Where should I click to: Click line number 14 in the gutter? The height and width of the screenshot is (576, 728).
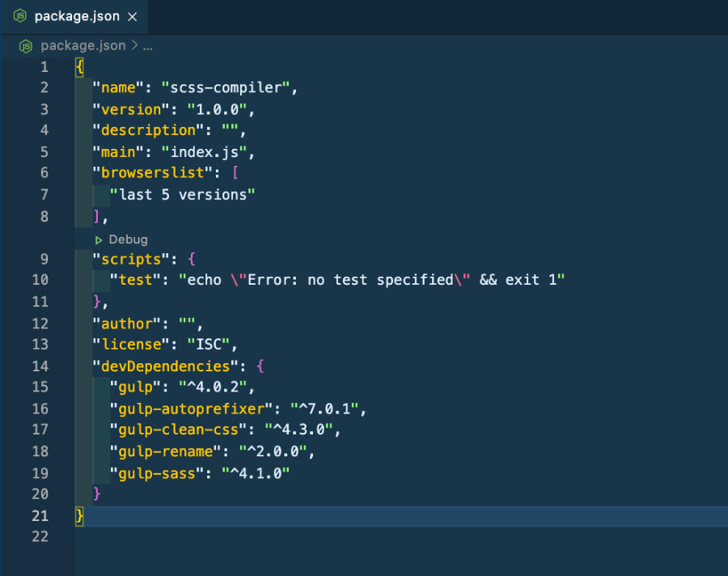(x=40, y=366)
